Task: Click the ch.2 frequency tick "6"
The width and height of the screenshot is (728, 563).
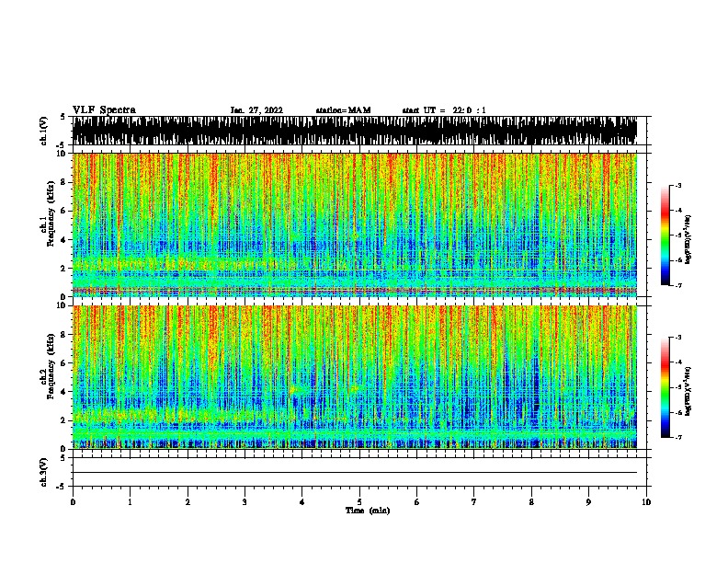Action: 63,363
